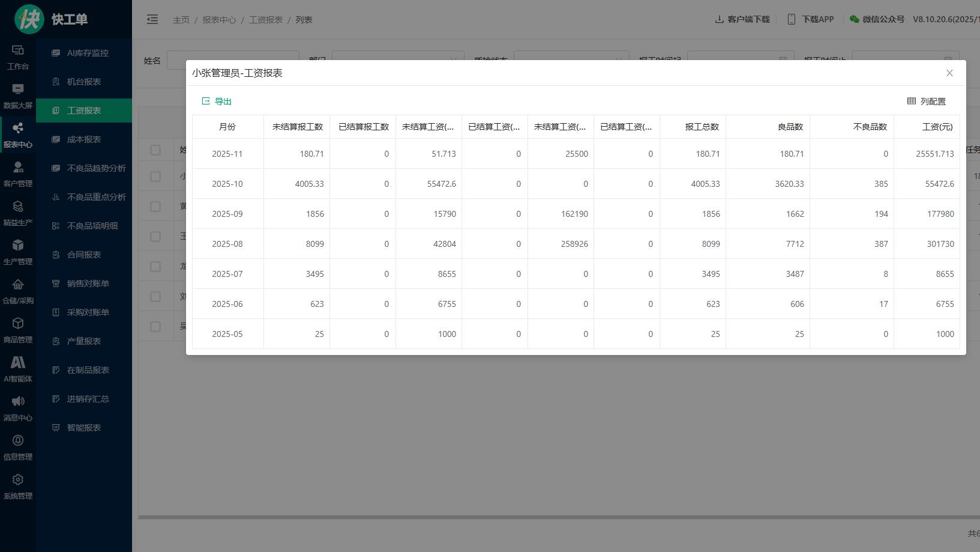
Task: Open the 系统管理 gear icon
Action: 18,480
